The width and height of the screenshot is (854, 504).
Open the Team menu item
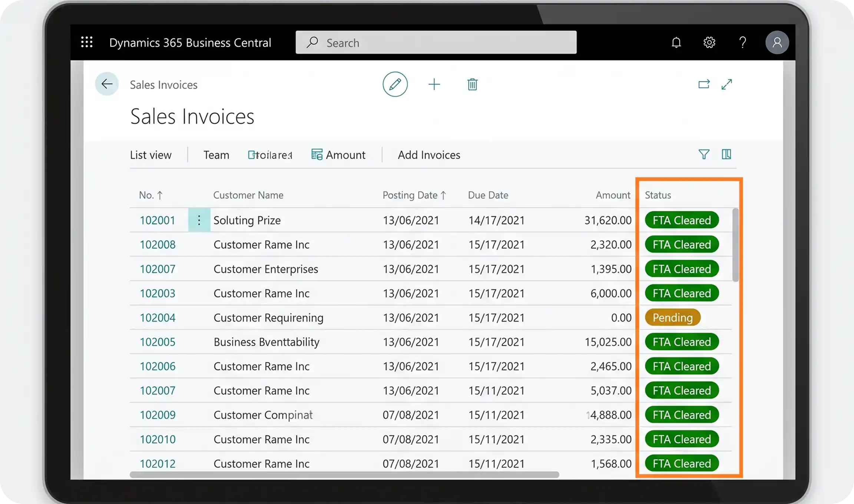[x=216, y=155]
